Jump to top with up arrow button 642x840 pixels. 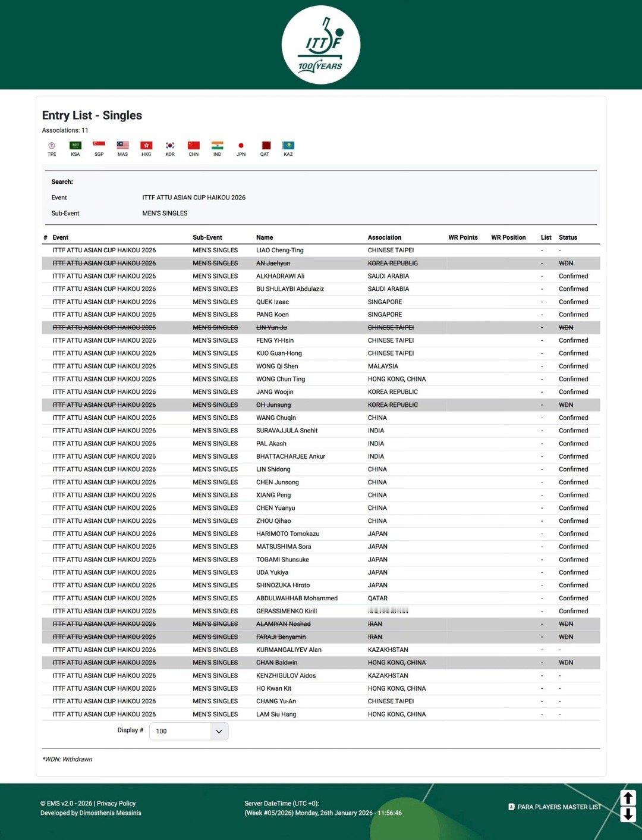[x=628, y=797]
